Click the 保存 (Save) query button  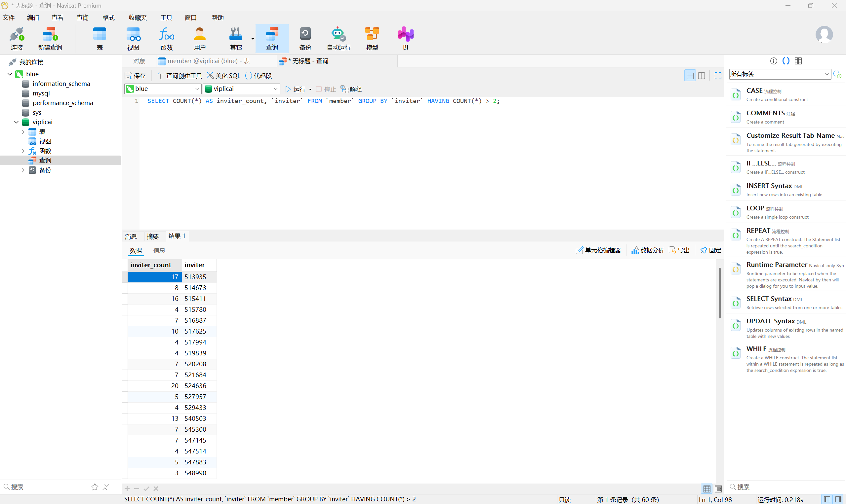coord(135,75)
